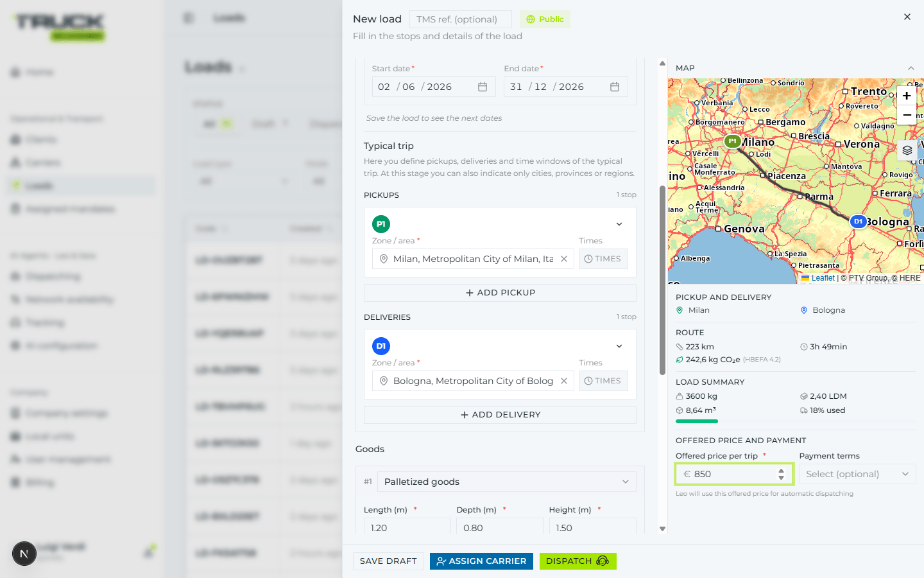
Task: Click the Start date day field
Action: coord(384,87)
